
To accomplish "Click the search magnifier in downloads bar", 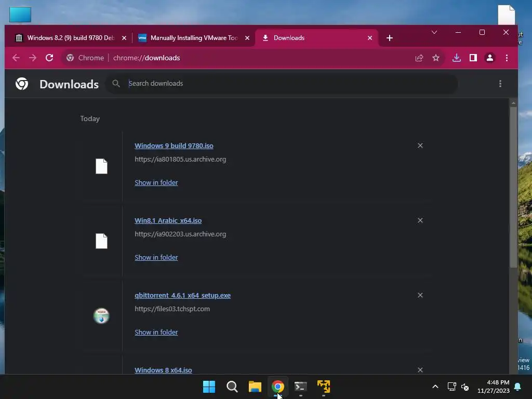I will (116, 84).
